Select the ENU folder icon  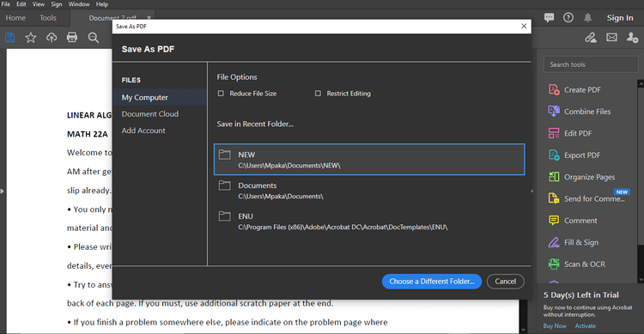[x=225, y=216]
